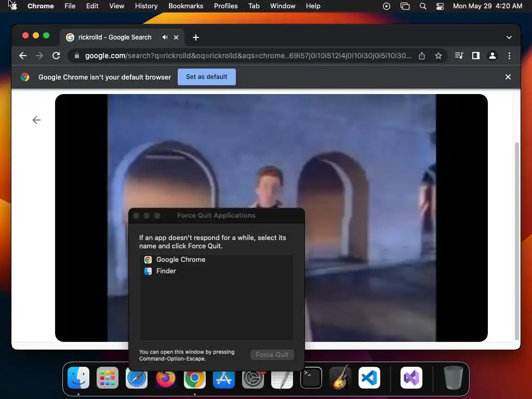The width and height of the screenshot is (532, 399).
Task: Open TextEdit from the Dock
Action: tap(282, 378)
